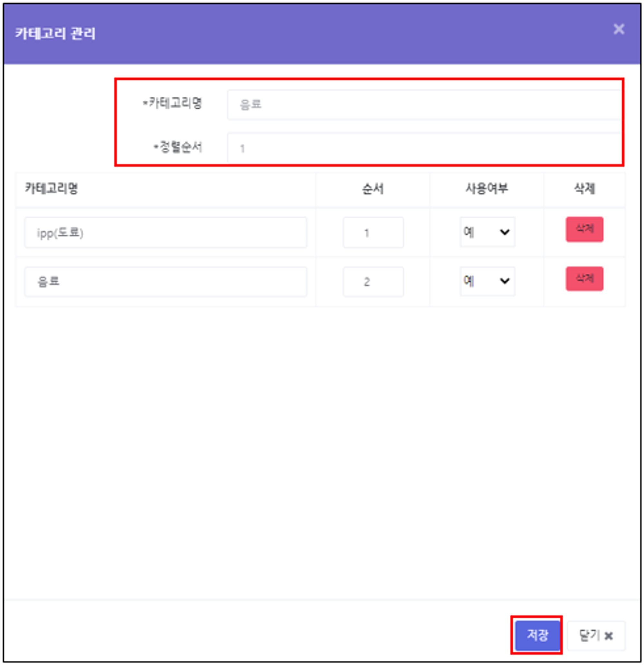Click the 카테고리명 column header

(x=52, y=188)
